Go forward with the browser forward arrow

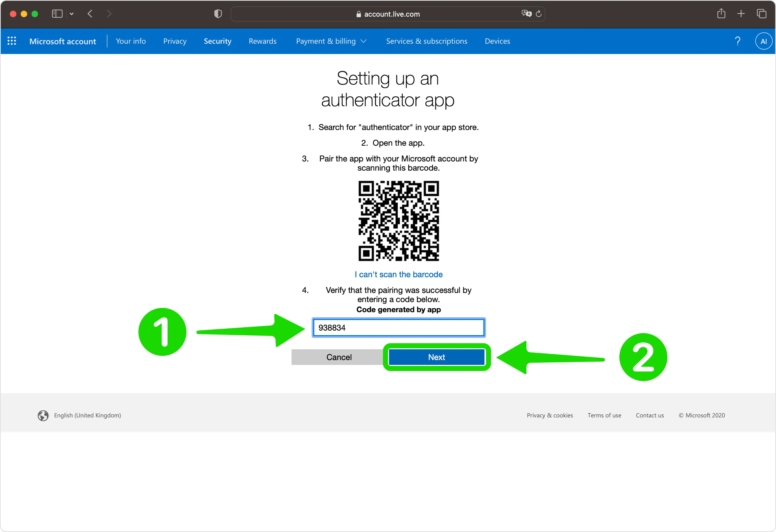click(x=109, y=14)
